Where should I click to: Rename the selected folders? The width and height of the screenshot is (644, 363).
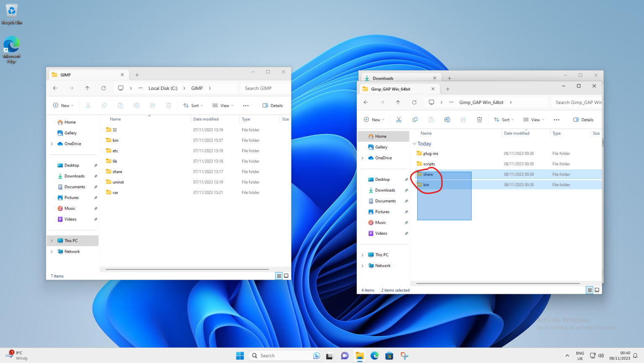(447, 120)
